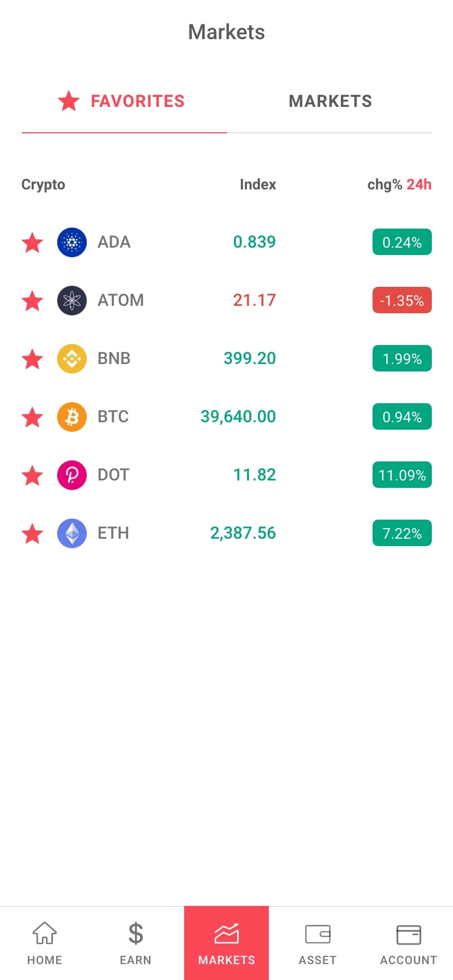Select the FAVORITES tab

123,101
